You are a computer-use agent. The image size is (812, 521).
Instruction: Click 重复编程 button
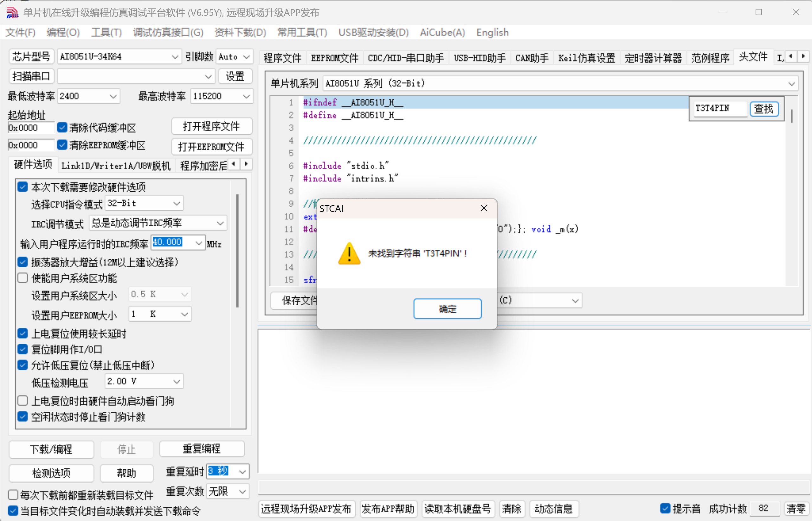(202, 449)
